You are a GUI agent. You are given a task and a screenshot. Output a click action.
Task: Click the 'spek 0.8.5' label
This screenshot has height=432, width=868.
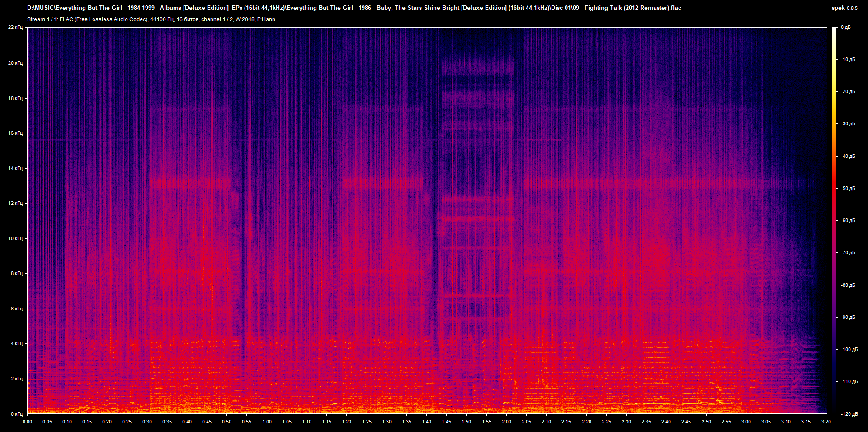(844, 8)
